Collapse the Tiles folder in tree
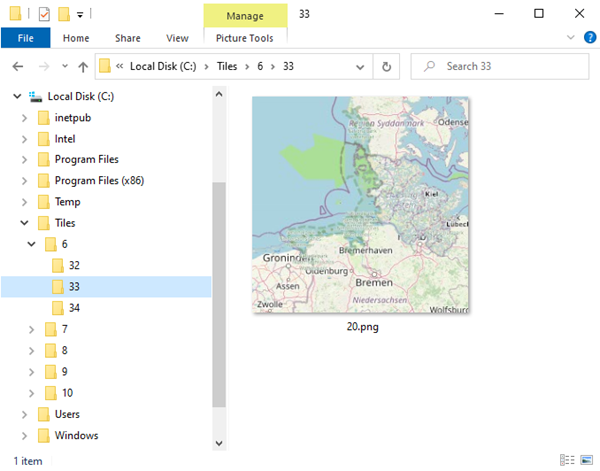The image size is (600, 471). (x=25, y=223)
